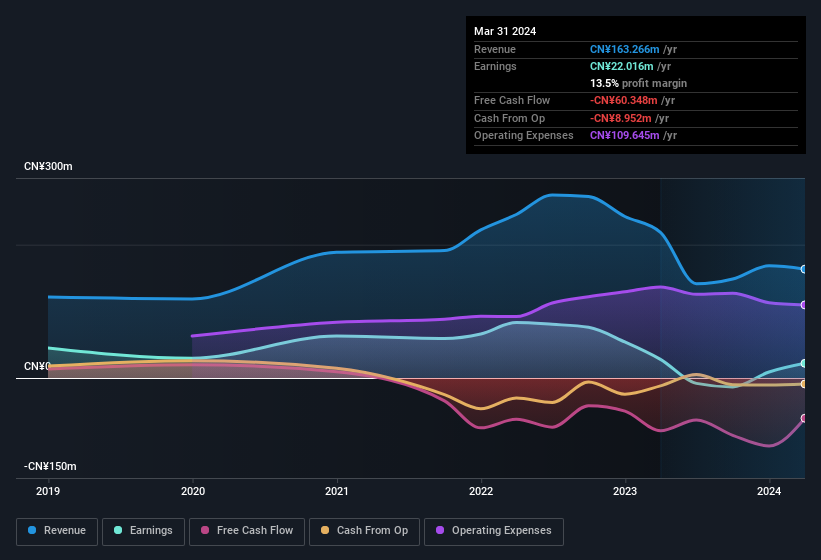Viewport: 821px width, 560px height.
Task: Select the 2020 label on the x-axis
Action: point(193,491)
